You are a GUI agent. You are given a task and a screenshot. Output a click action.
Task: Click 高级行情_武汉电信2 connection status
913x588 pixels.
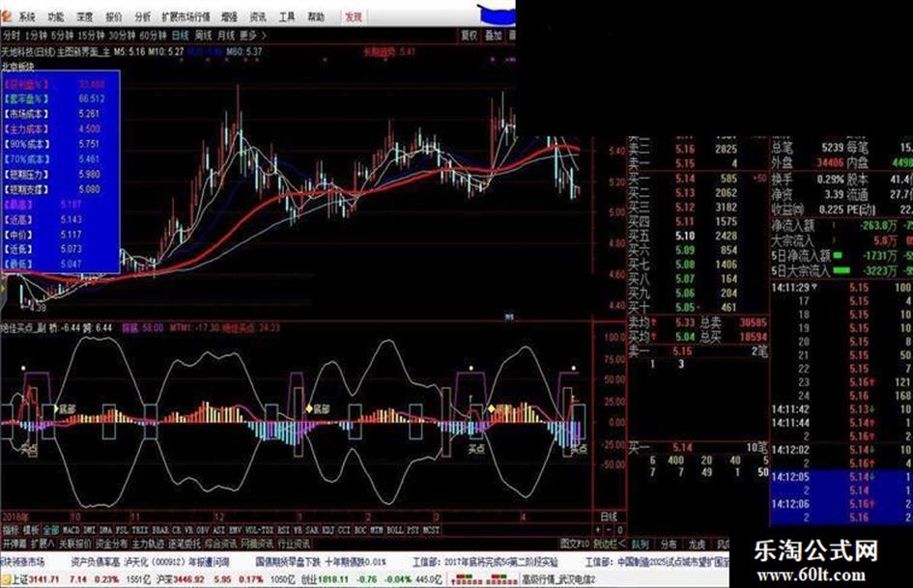click(x=559, y=579)
